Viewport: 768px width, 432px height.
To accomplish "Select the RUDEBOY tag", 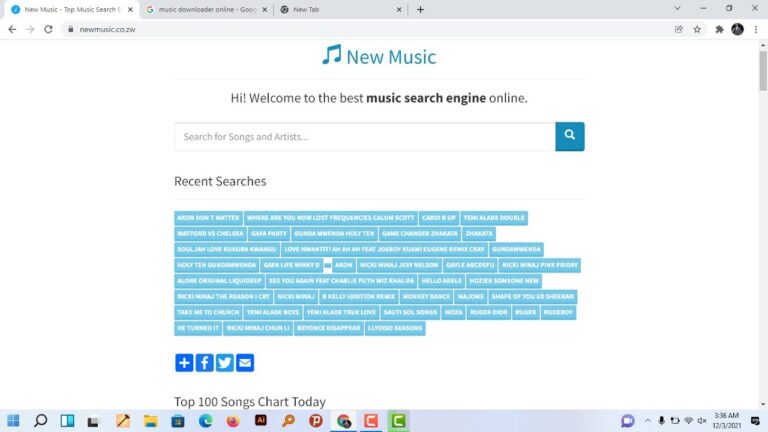I will (x=558, y=312).
